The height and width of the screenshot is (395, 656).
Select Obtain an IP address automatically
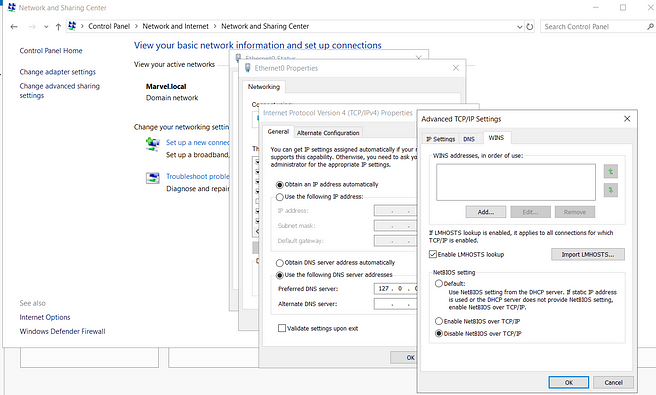click(x=279, y=185)
